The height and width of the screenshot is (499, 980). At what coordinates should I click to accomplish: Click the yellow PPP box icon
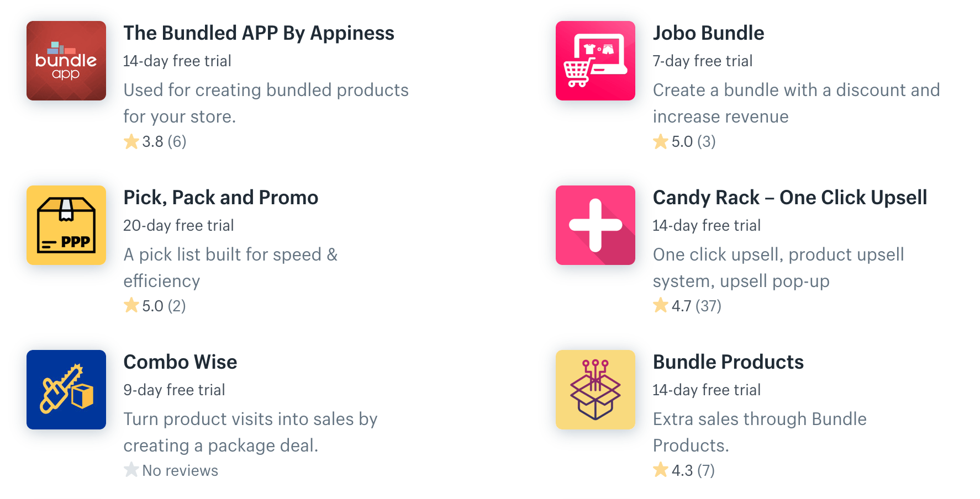coord(66,225)
